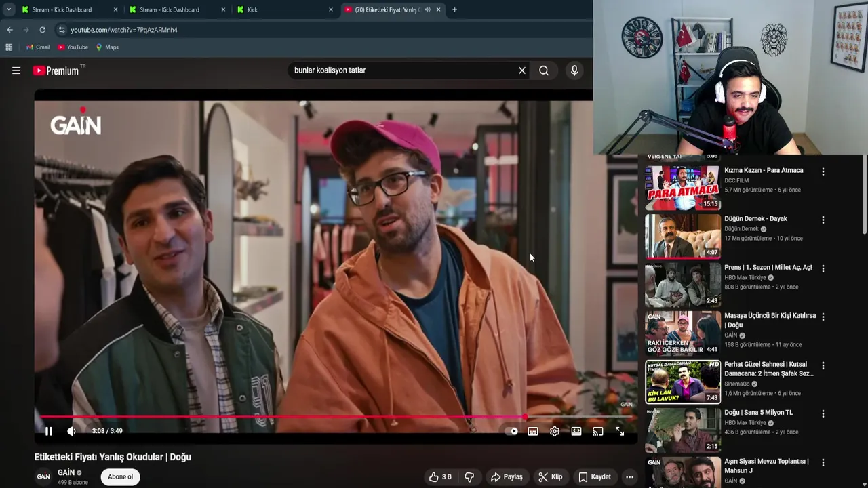868x488 pixels.
Task: Switch to first Stream - Kick Dashboard tab
Action: [x=70, y=9]
